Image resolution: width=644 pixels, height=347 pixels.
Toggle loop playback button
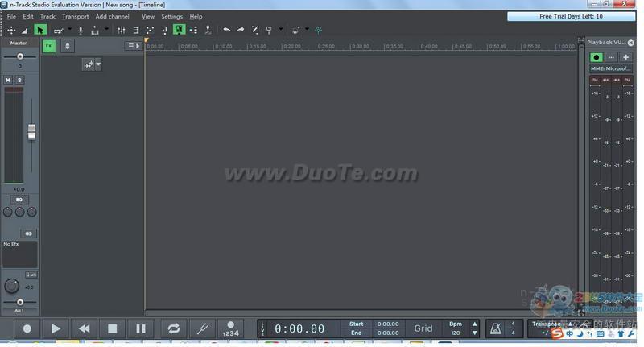174,328
